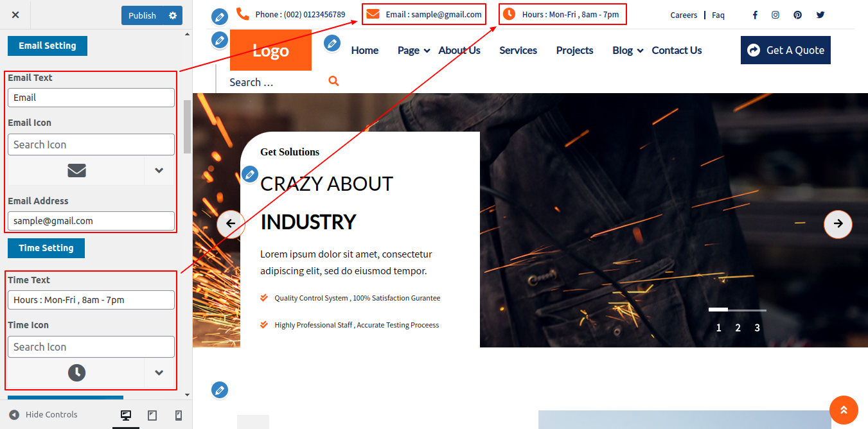Expand the Time Icon picker dropdown
Screen dimensions: 868x429
159,372
